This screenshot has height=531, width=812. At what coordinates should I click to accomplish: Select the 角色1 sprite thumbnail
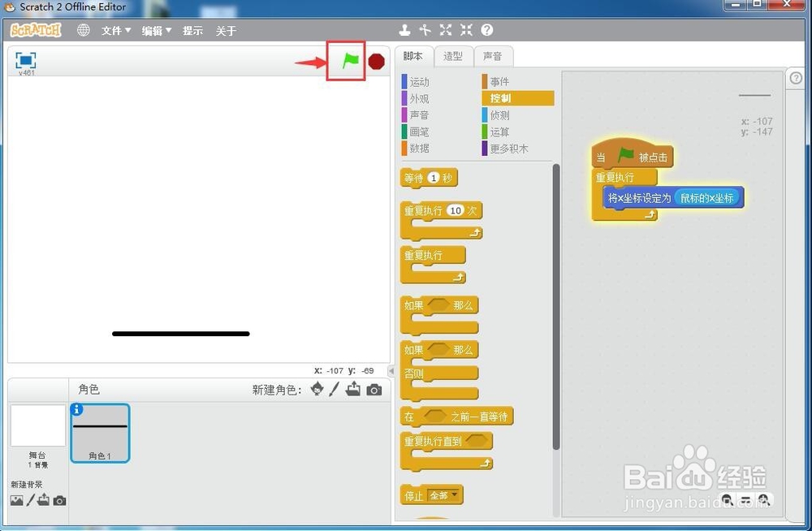point(100,433)
